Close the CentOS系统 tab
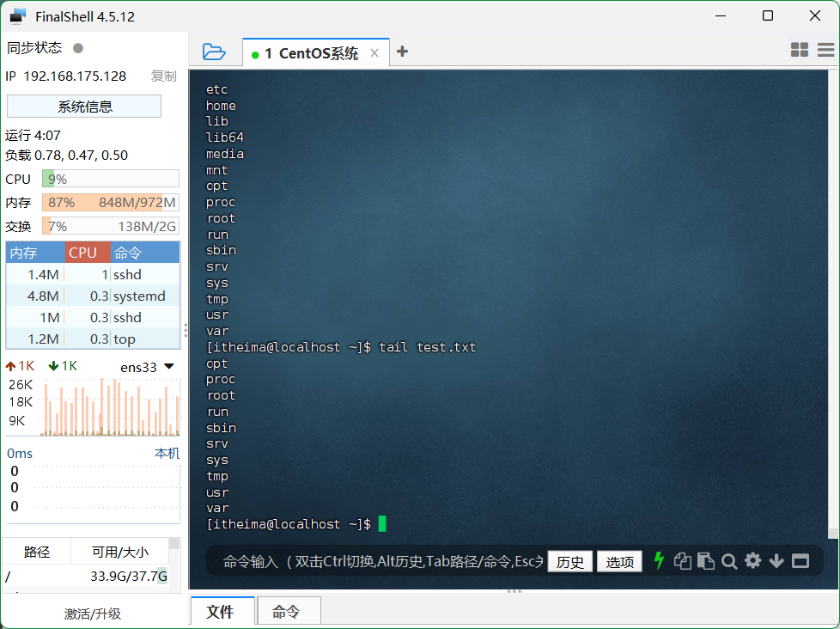 coord(374,53)
